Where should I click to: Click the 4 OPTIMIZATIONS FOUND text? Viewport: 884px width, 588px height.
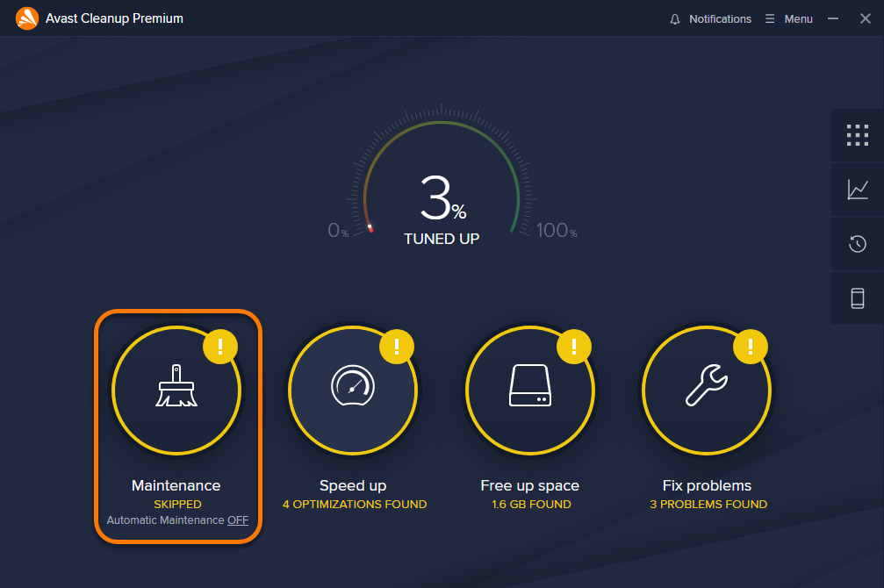click(x=355, y=505)
